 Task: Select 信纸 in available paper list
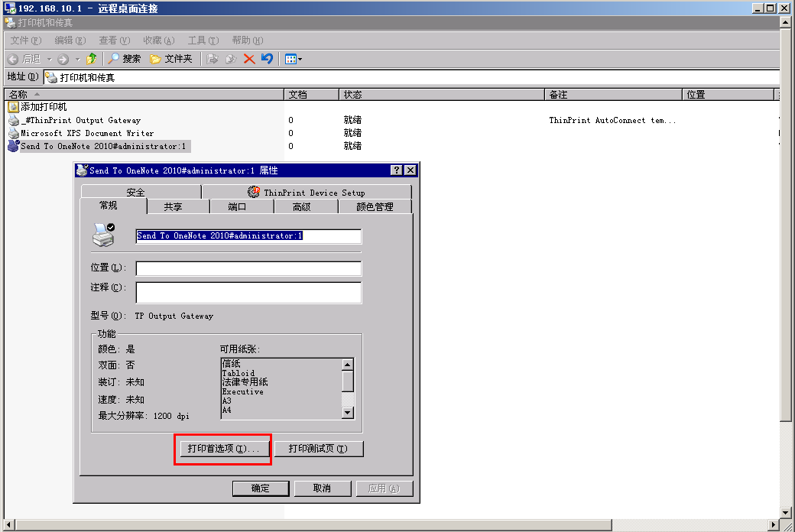231,364
